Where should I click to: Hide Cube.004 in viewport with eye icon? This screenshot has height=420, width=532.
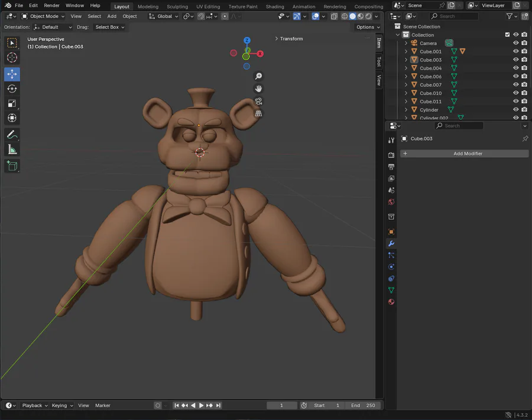(515, 68)
